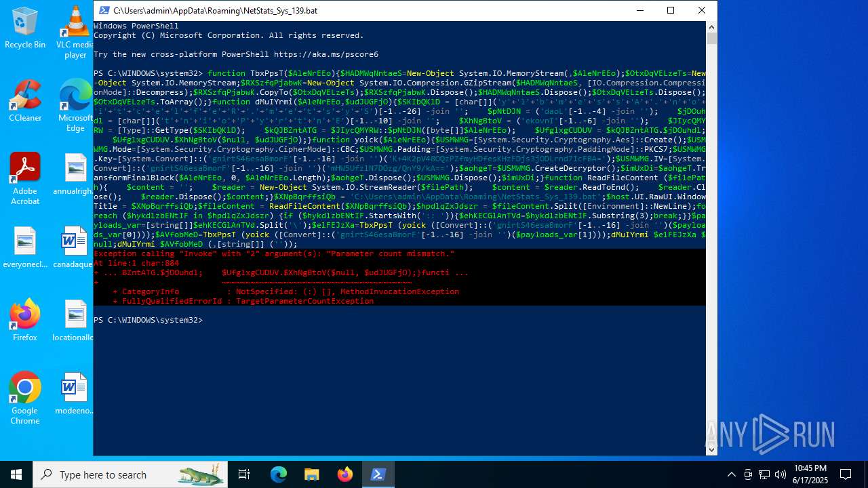Open the clock and date flyout
This screenshot has height=488, width=868.
pos(810,474)
